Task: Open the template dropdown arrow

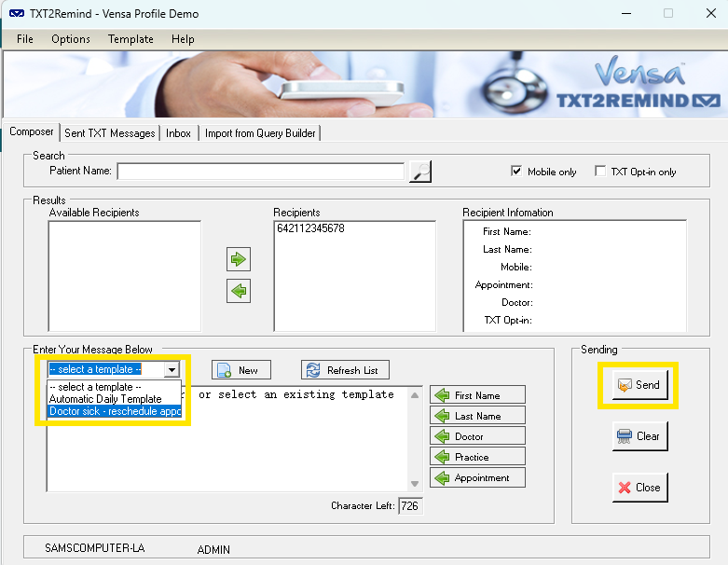Action: 172,369
